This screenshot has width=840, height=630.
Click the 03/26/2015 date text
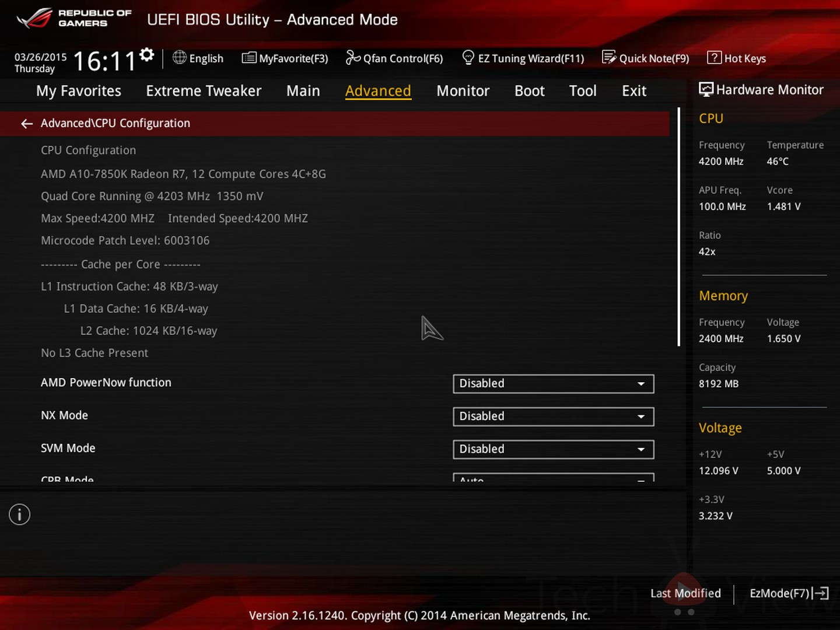[x=41, y=57]
